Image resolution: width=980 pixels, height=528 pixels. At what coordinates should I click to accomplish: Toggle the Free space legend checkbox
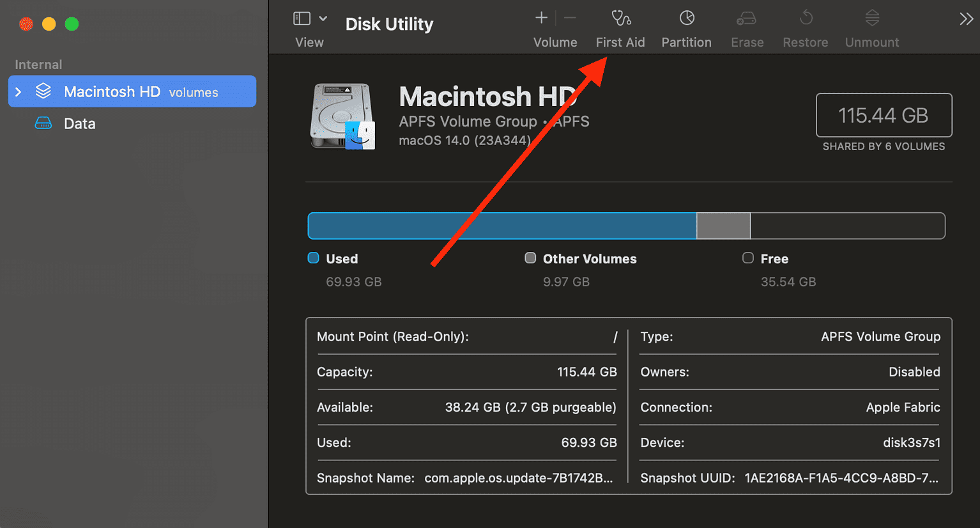click(x=747, y=258)
